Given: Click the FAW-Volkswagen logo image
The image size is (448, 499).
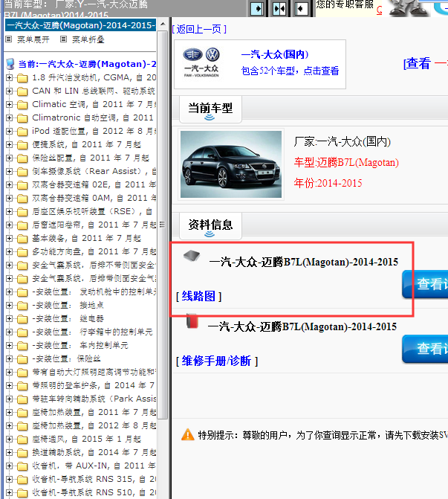Looking at the screenshot, I should pyautogui.click(x=201, y=62).
